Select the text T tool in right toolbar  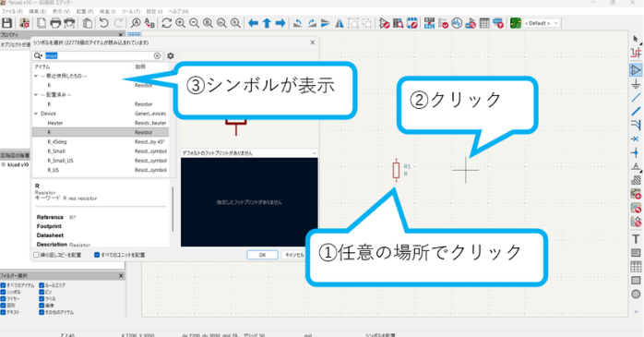[636, 239]
